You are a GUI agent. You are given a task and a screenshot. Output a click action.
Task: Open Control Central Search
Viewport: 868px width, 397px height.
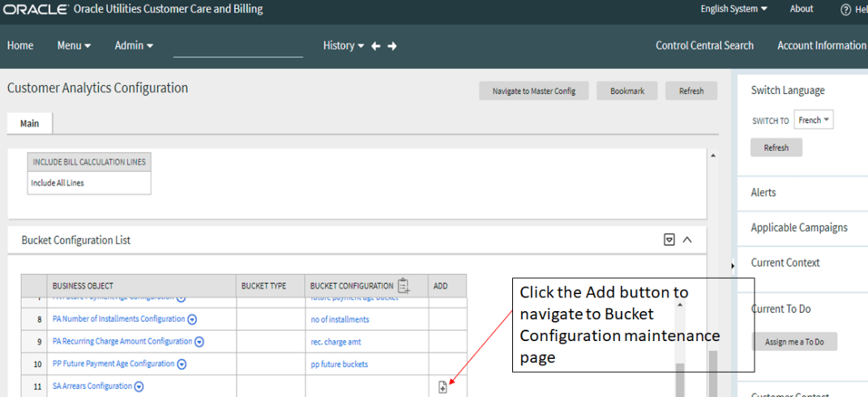coord(705,46)
